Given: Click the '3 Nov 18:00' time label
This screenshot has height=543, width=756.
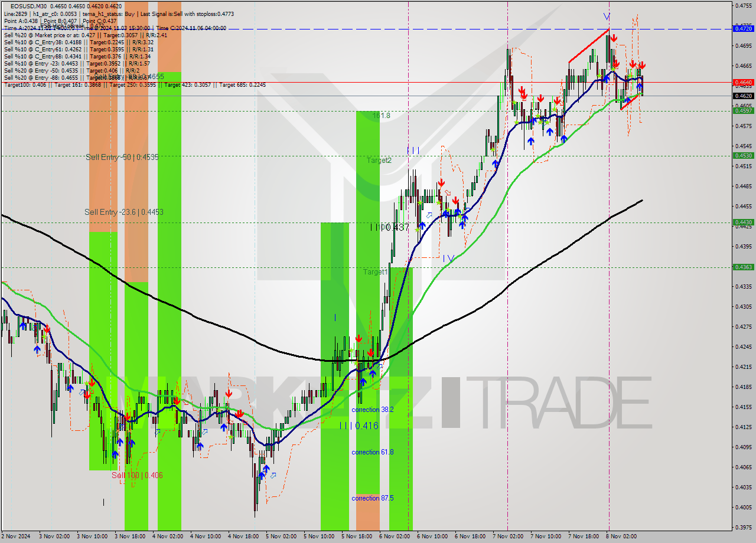Looking at the screenshot, I should (x=130, y=537).
